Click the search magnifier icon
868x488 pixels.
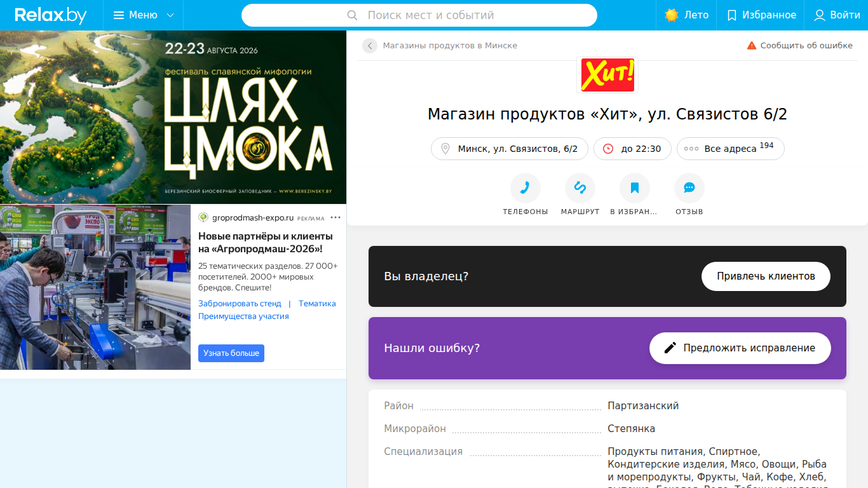pyautogui.click(x=352, y=15)
